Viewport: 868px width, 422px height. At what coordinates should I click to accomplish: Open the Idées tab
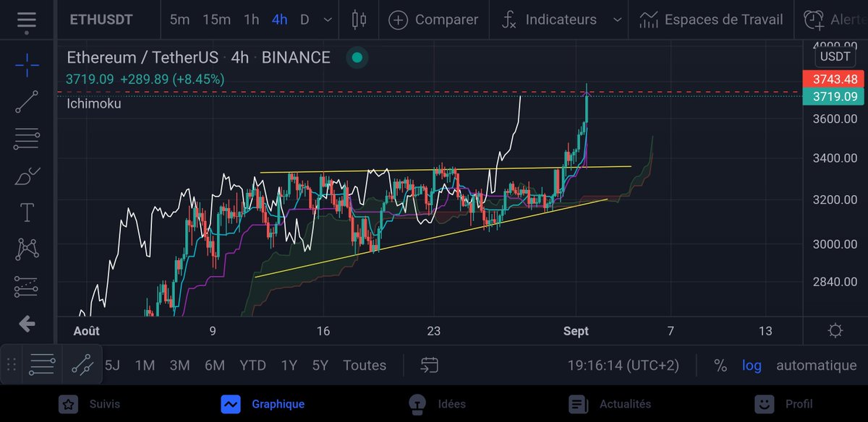[437, 404]
